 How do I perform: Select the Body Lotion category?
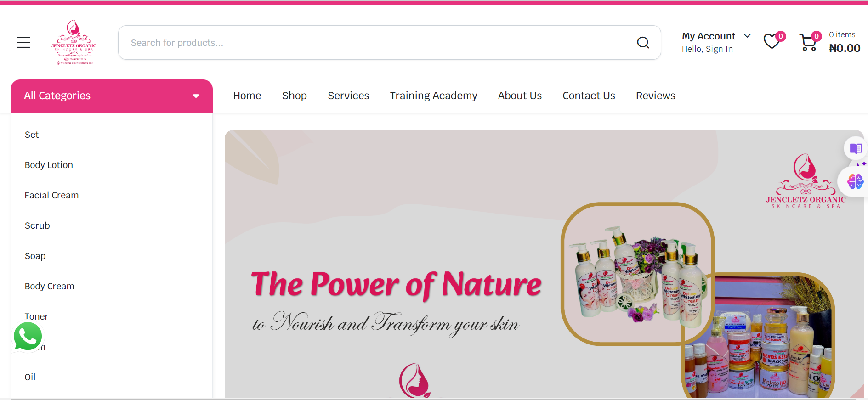[49, 165]
